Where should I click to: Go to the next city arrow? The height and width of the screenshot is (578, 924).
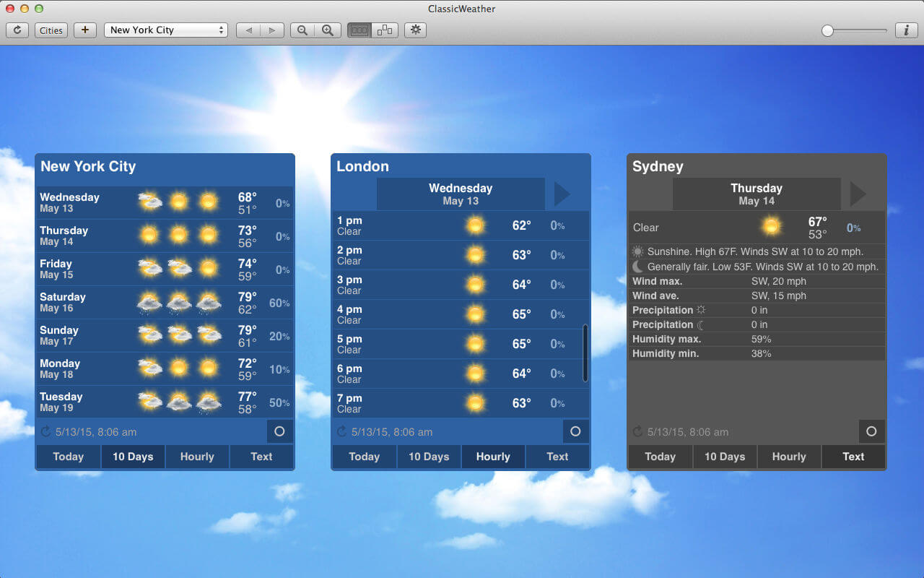click(x=272, y=30)
